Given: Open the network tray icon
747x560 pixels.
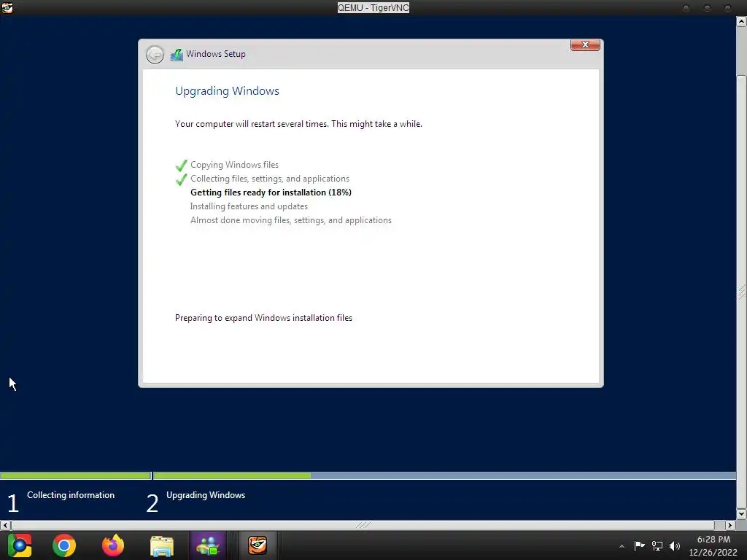Looking at the screenshot, I should pyautogui.click(x=657, y=545).
